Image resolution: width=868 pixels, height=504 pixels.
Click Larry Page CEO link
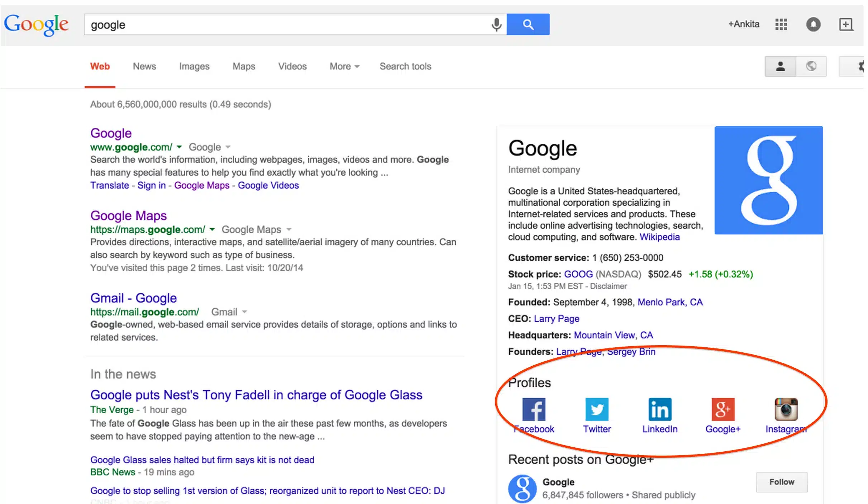coord(556,318)
